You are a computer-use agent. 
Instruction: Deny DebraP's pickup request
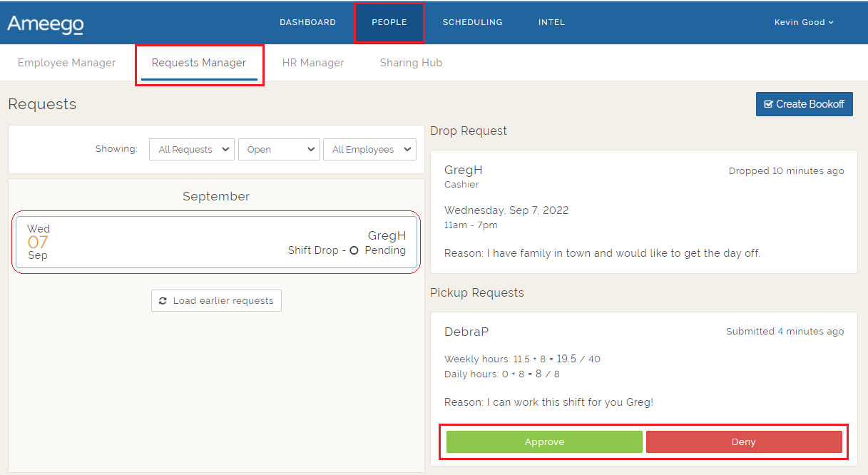(744, 441)
